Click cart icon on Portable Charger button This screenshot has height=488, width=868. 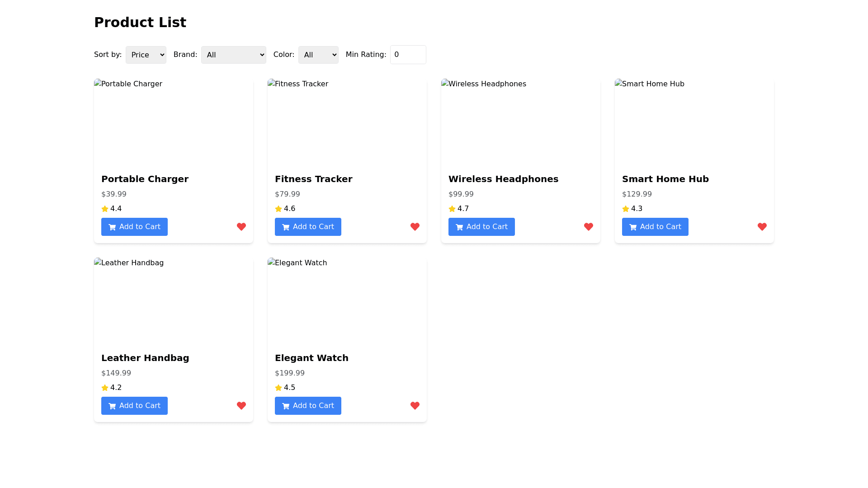coord(112,227)
